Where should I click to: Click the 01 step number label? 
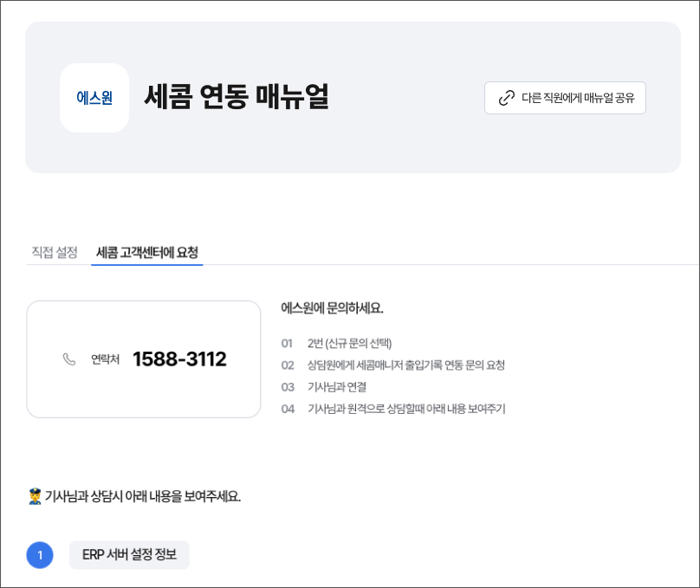(x=288, y=343)
